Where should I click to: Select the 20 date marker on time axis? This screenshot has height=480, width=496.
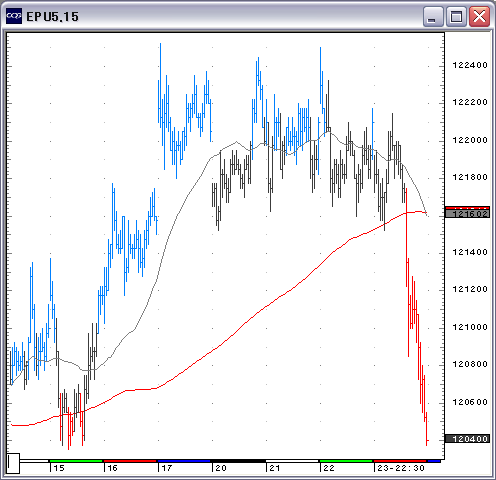click(221, 468)
